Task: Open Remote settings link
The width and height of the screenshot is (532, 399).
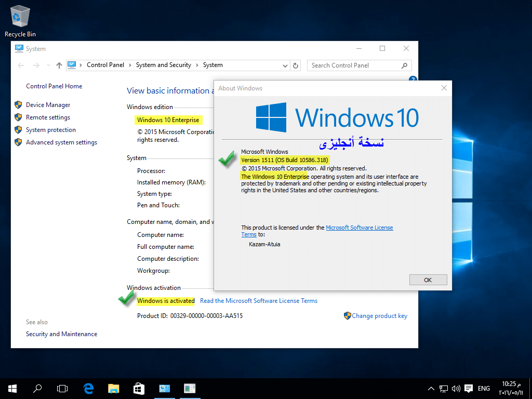Action: click(48, 117)
